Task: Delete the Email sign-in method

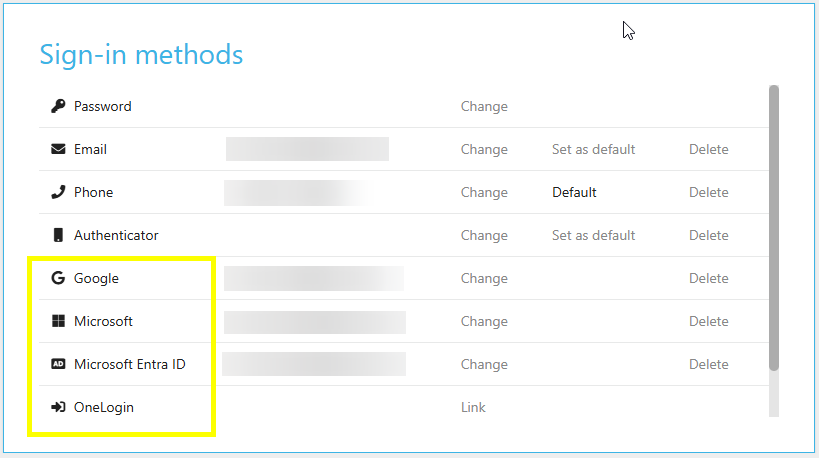Action: pos(708,149)
